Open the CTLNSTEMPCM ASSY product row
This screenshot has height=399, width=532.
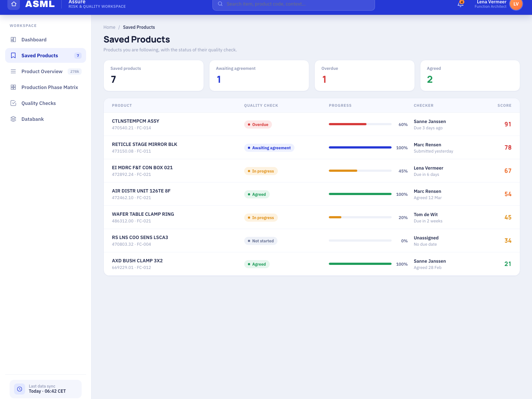(x=312, y=124)
